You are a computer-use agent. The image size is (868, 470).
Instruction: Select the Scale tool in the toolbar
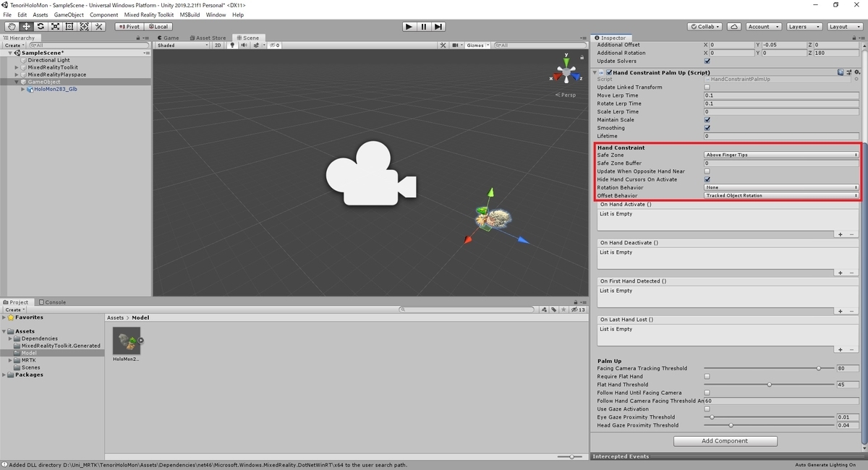click(55, 26)
